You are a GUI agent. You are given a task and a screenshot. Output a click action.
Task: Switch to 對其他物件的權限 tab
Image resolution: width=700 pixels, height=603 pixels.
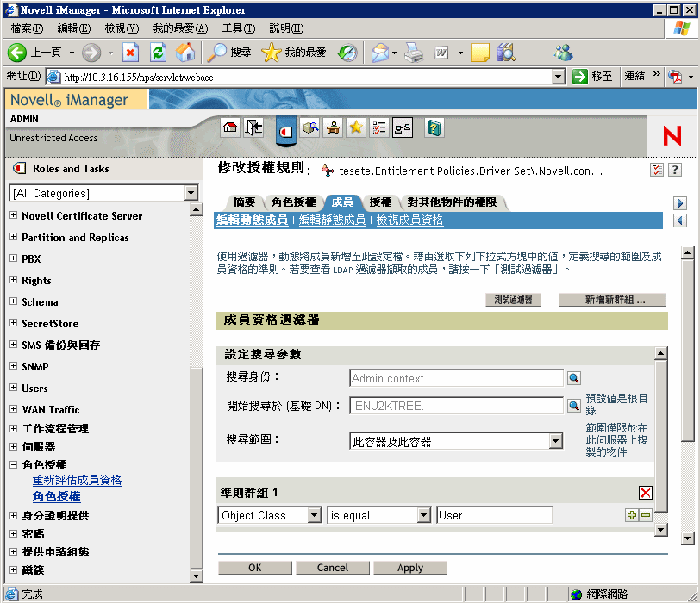pyautogui.click(x=452, y=202)
